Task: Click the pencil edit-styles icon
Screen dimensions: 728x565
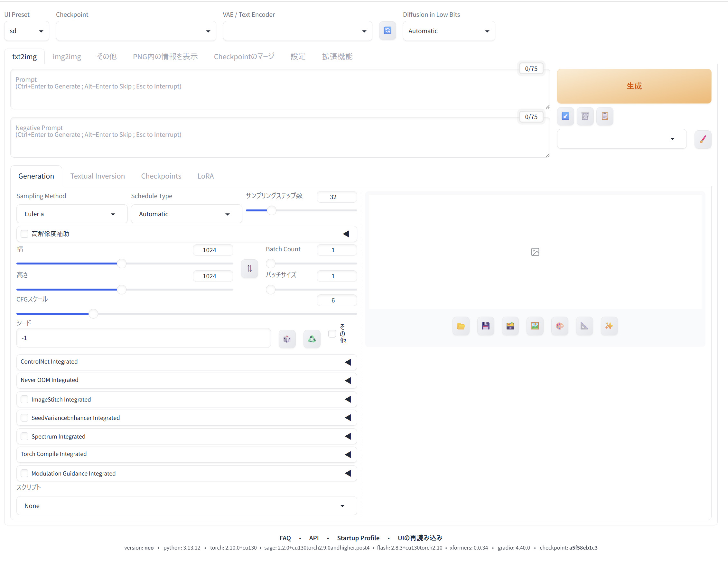Action: [703, 139]
